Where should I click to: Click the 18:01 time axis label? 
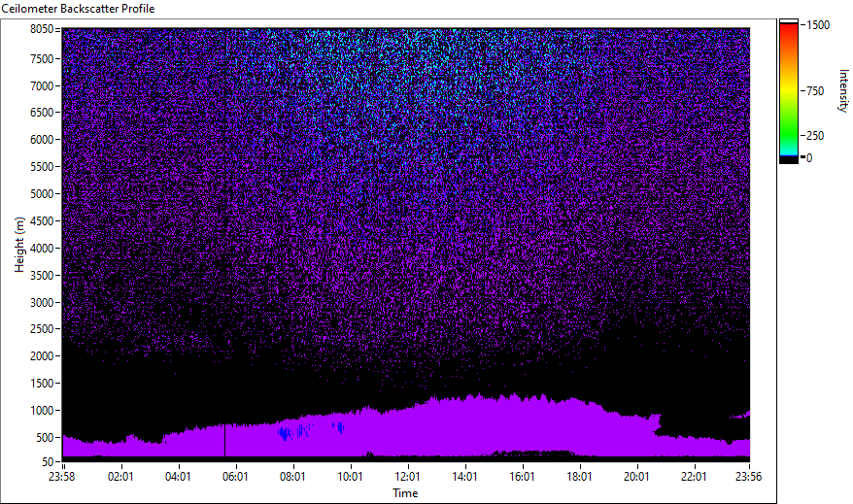pos(579,477)
